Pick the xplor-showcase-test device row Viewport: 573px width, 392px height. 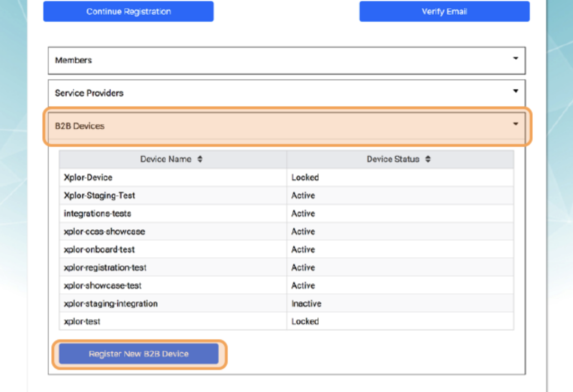(103, 286)
